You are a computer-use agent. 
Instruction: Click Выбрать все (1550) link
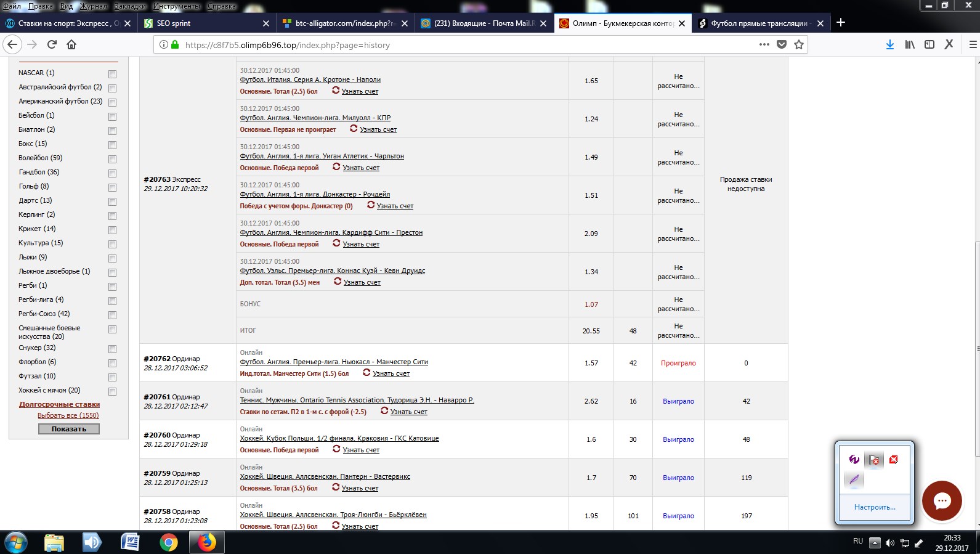[x=68, y=415]
